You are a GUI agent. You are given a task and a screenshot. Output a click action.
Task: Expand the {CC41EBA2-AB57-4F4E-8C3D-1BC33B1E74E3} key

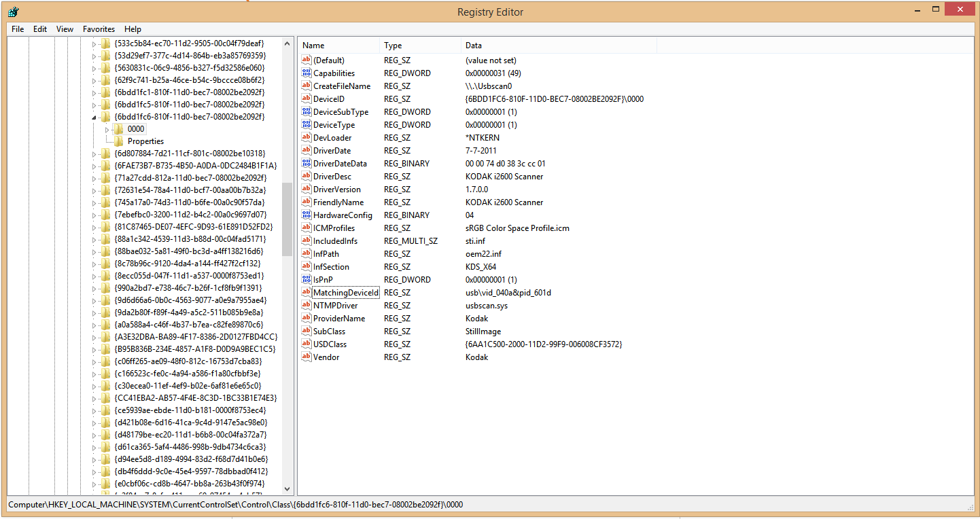[94, 398]
